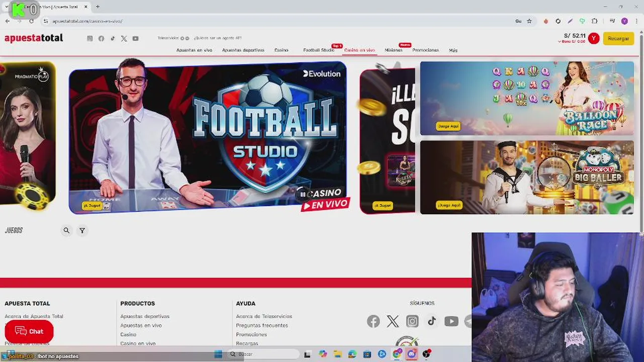
Task: Click the red Y user avatar
Action: (594, 38)
